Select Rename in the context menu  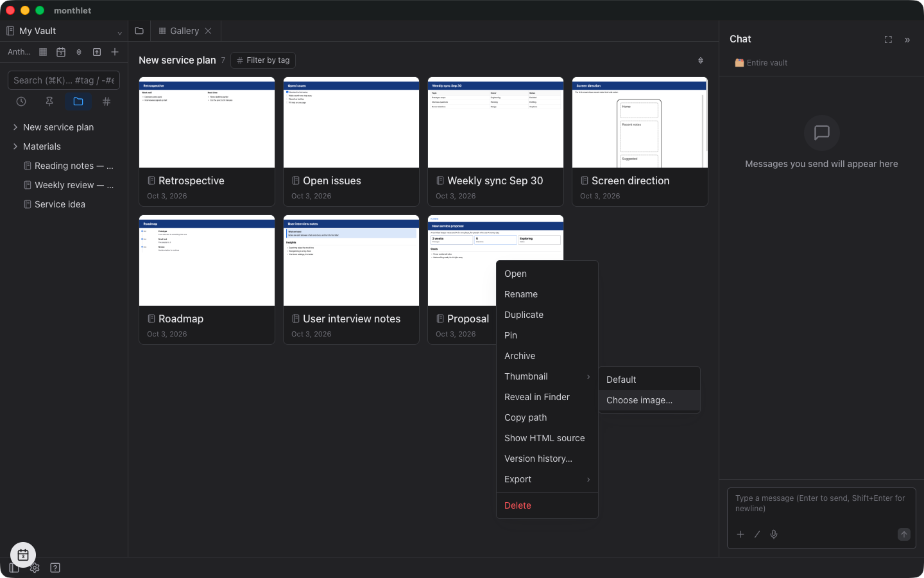pos(547,294)
